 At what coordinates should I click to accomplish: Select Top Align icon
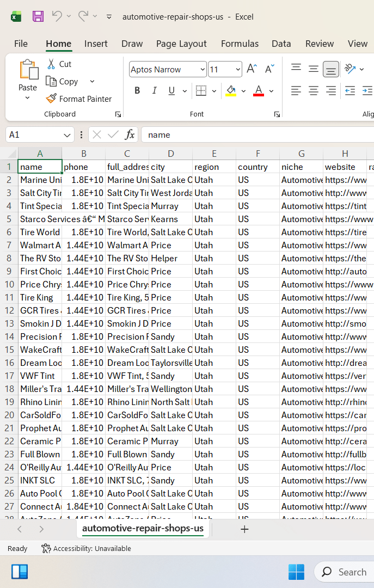coord(296,69)
